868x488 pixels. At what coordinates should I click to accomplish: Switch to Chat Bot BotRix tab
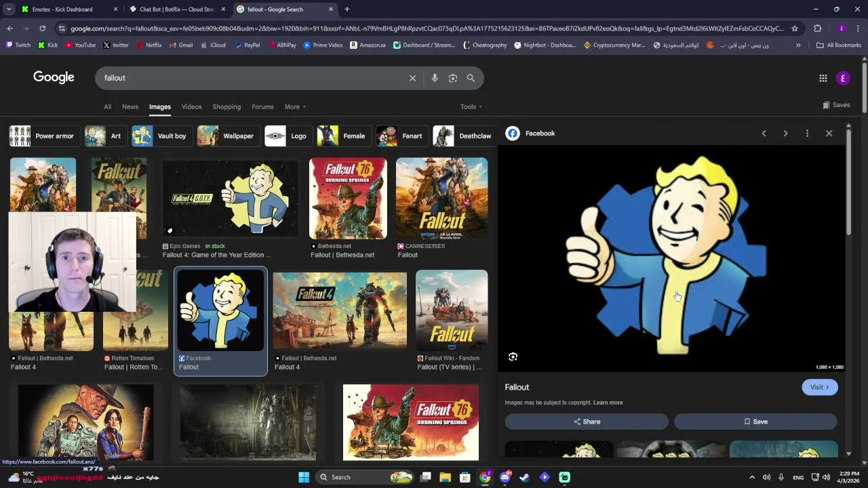pos(176,9)
